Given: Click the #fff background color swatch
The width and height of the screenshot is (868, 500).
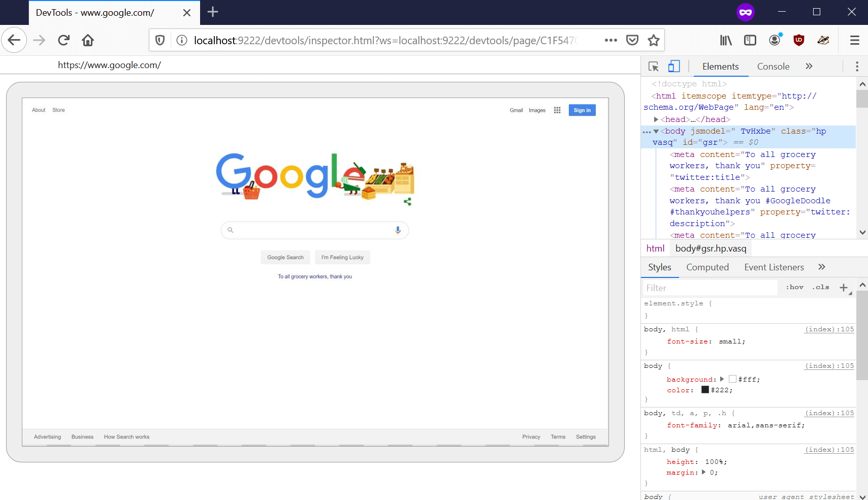Looking at the screenshot, I should (732, 379).
